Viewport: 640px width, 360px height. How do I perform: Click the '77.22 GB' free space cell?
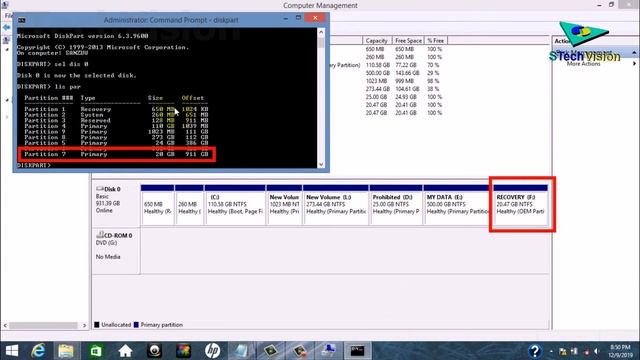[x=406, y=65]
